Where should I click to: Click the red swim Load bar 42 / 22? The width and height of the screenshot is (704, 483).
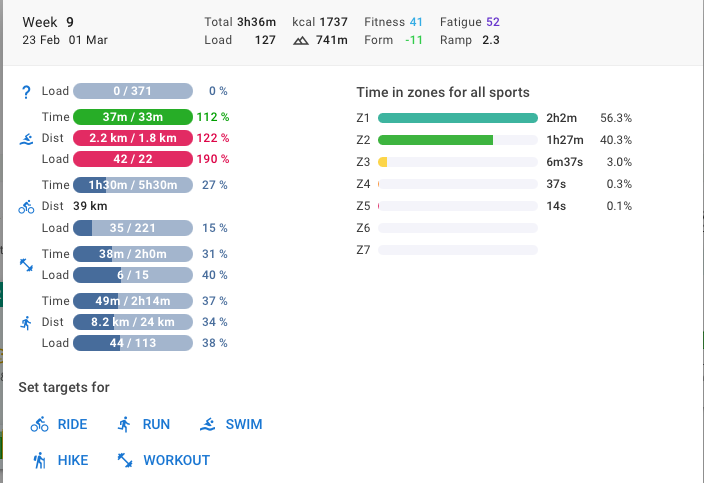coord(132,159)
